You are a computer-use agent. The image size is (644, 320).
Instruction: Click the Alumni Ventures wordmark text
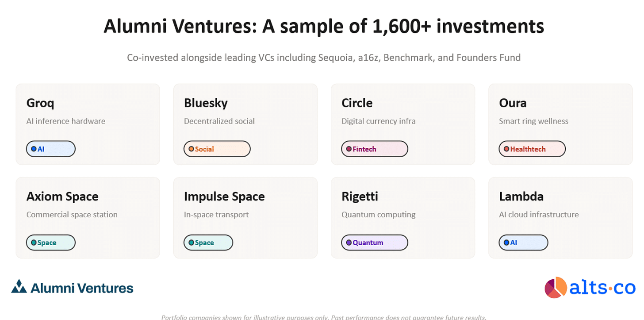[82, 288]
